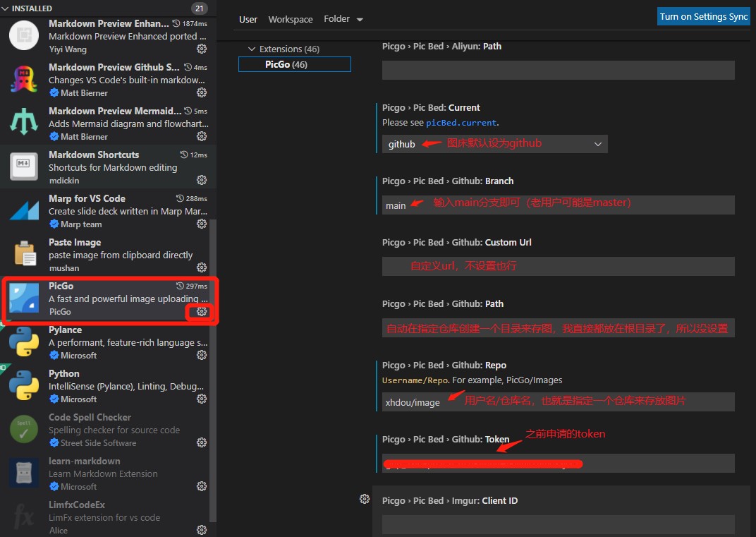The width and height of the screenshot is (756, 537).
Task: Switch to the User settings tab
Action: (248, 19)
